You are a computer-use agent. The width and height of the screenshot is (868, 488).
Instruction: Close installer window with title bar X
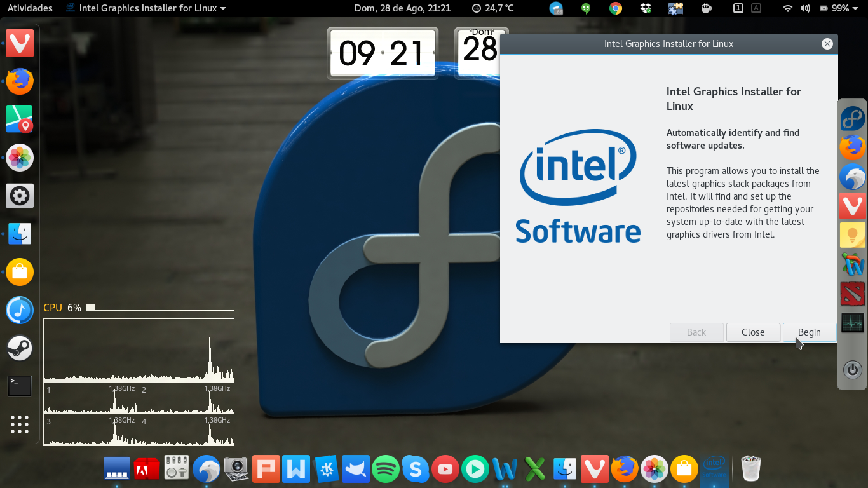point(827,44)
